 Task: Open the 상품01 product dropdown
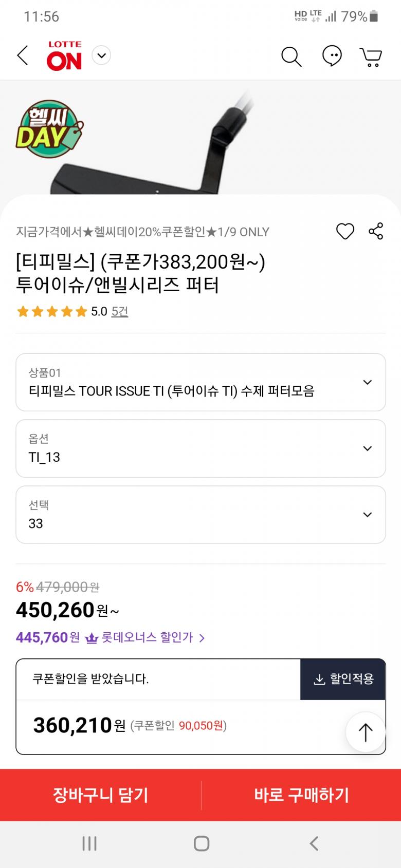coord(200,382)
